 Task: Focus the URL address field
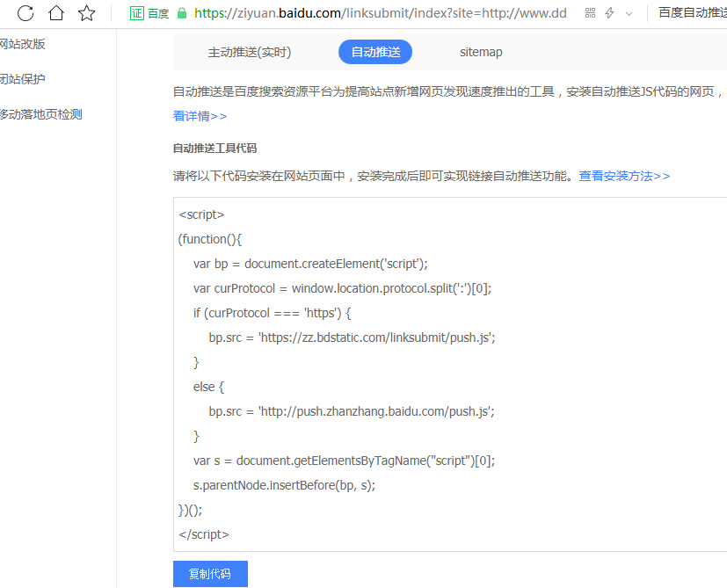click(380, 13)
